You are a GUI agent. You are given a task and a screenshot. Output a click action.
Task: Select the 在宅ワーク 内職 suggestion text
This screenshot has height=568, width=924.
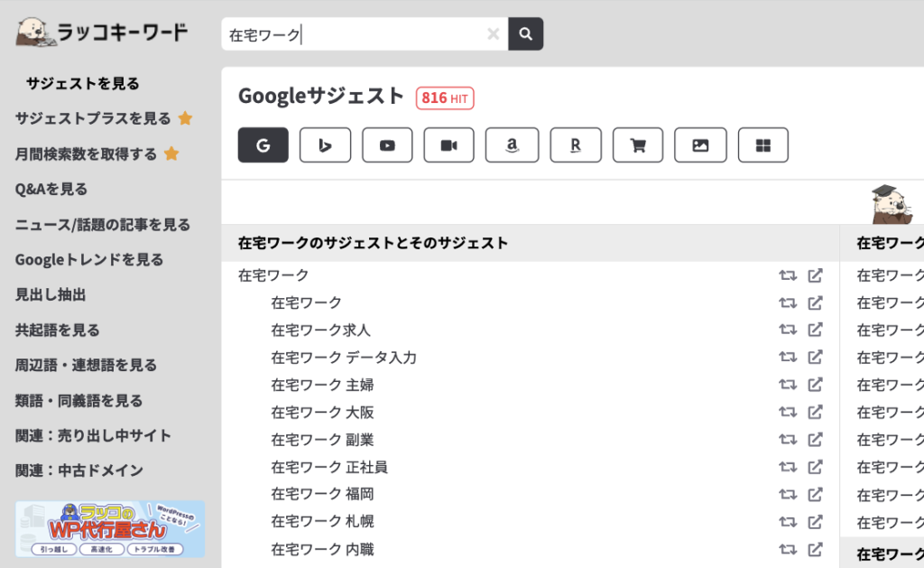point(322,550)
